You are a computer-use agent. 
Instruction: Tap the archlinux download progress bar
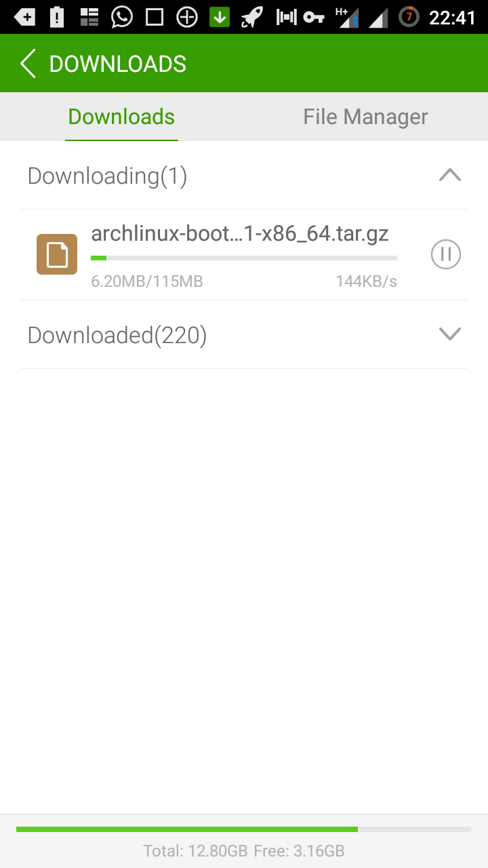click(x=244, y=258)
